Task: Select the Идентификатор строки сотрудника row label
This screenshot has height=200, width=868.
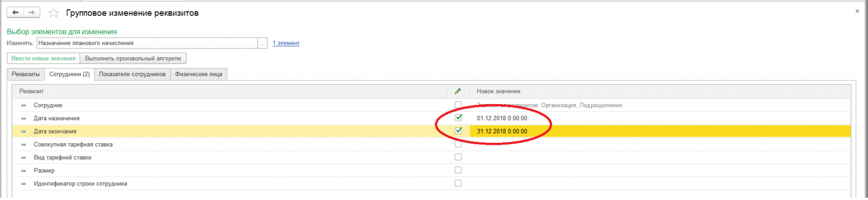Action: [x=80, y=184]
